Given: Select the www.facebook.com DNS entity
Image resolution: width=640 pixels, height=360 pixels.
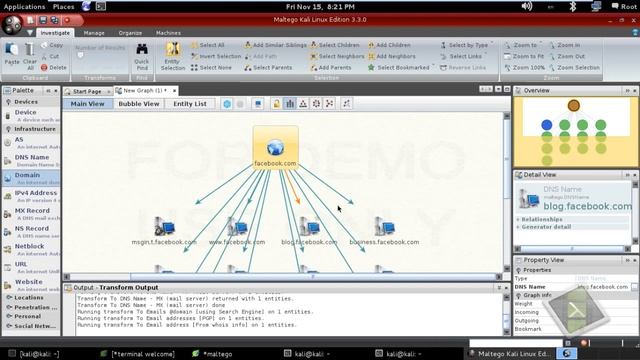Looking at the screenshot, I should pyautogui.click(x=237, y=231).
